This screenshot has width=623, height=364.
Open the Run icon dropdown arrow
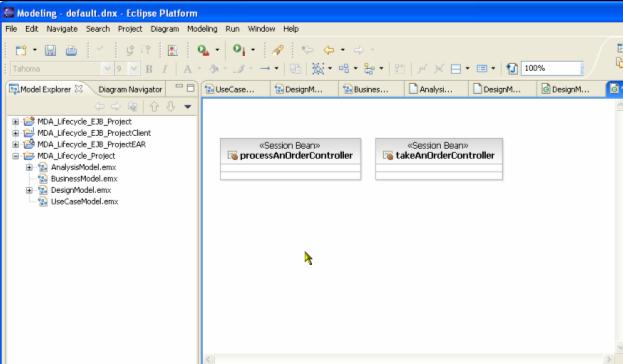tap(253, 50)
